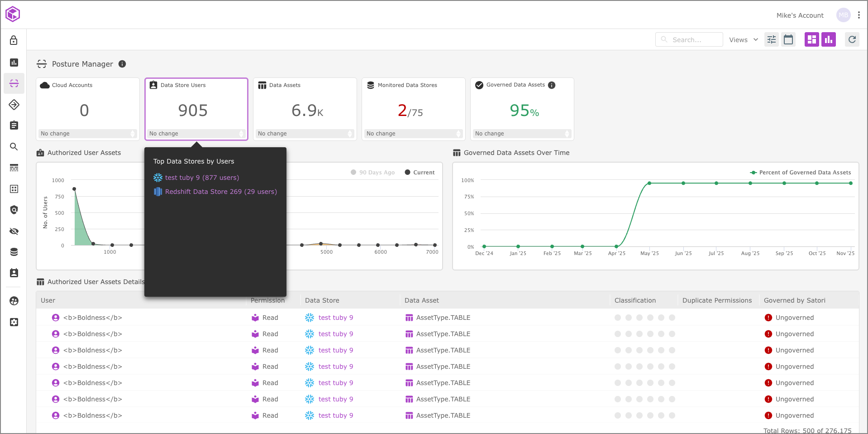The height and width of the screenshot is (434, 868).
Task: Open the filter settings sliders icon
Action: click(772, 40)
